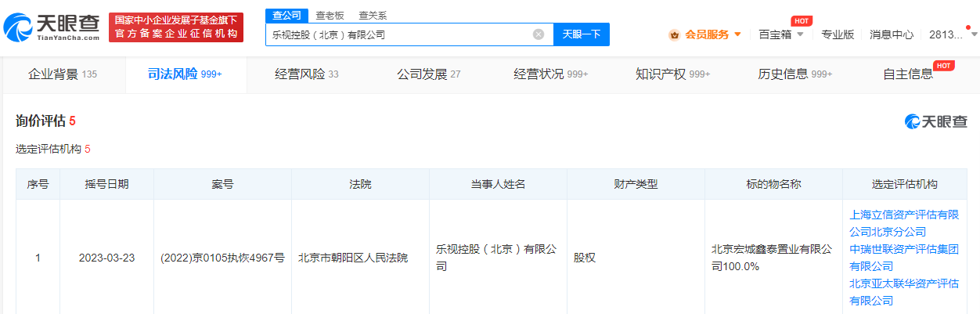980x314 pixels.
Task: Select the 查公司 search tab
Action: [x=286, y=16]
